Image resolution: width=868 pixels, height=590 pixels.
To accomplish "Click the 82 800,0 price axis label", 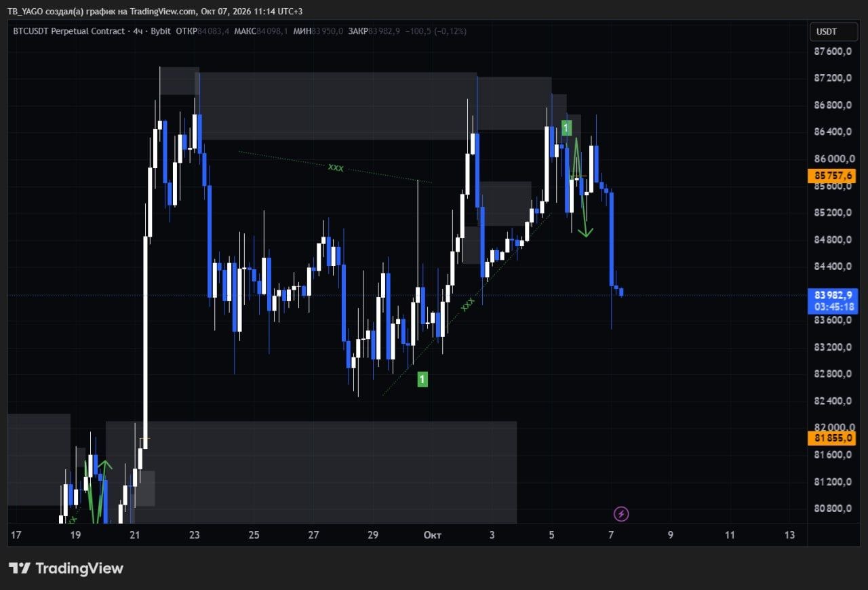I will (x=833, y=374).
